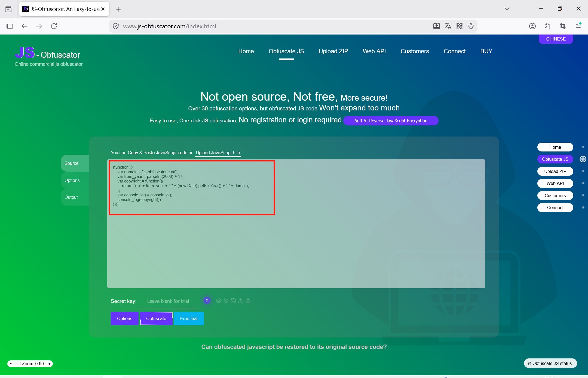
Task: Click the secret key help question mark icon
Action: pyautogui.click(x=207, y=300)
